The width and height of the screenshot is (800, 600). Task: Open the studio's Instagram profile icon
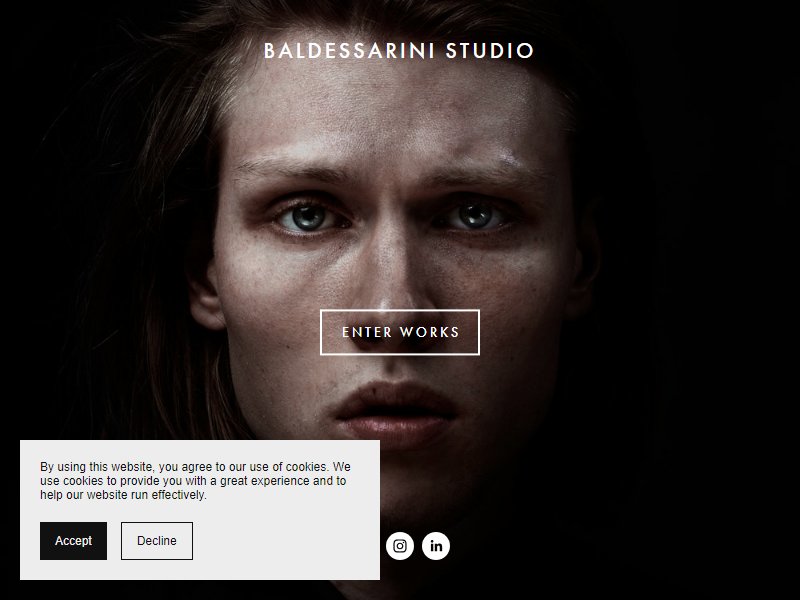click(399, 546)
